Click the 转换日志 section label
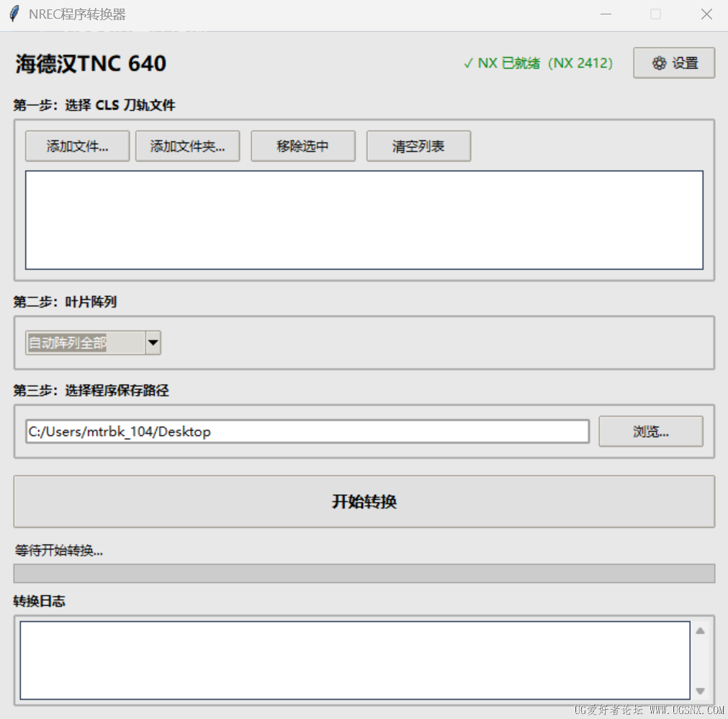Viewport: 728px width, 719px height. (x=40, y=601)
